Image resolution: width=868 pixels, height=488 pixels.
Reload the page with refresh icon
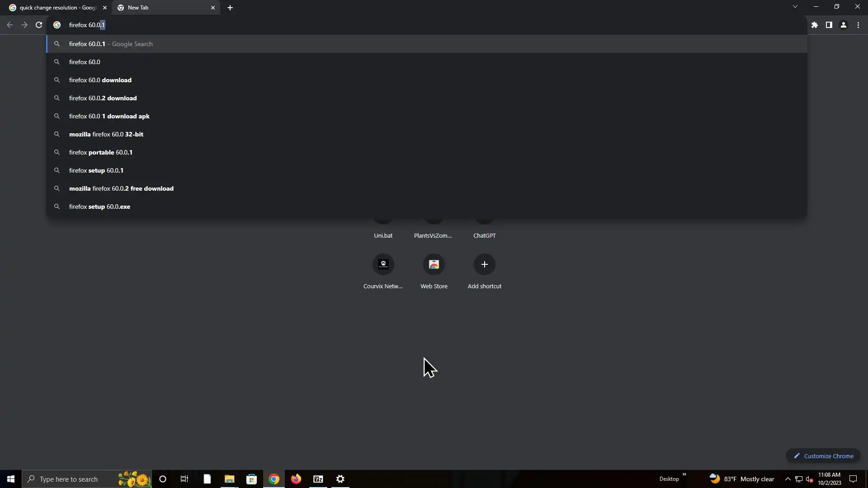(39, 25)
